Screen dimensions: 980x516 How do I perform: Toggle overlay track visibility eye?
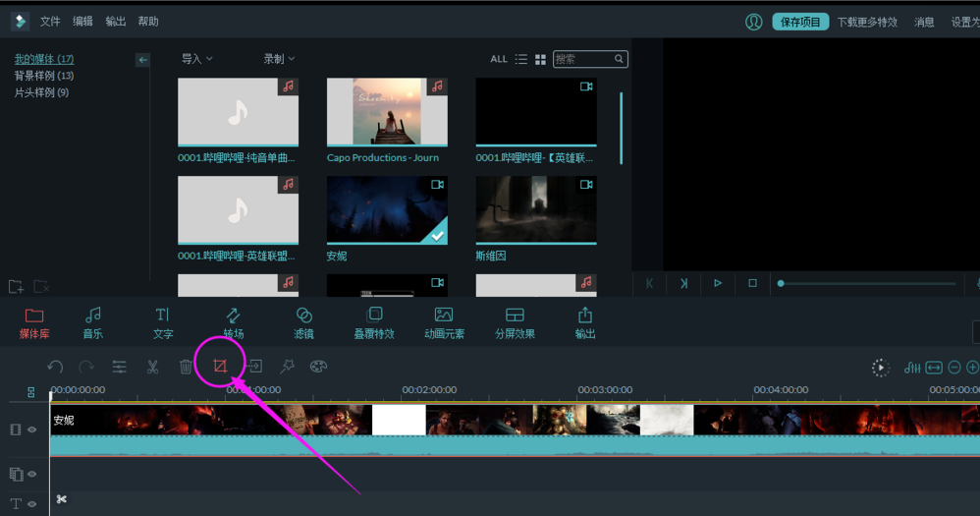click(x=31, y=474)
